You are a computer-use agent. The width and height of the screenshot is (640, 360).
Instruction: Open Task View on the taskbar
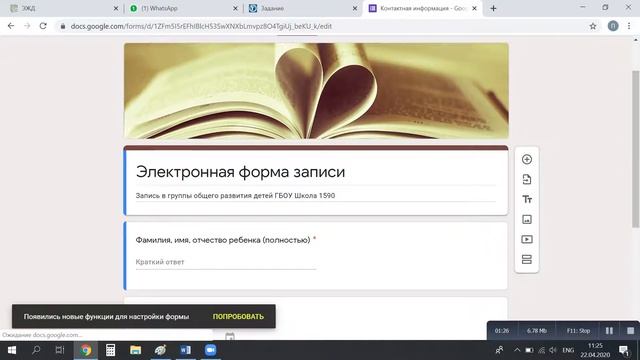[x=60, y=350]
